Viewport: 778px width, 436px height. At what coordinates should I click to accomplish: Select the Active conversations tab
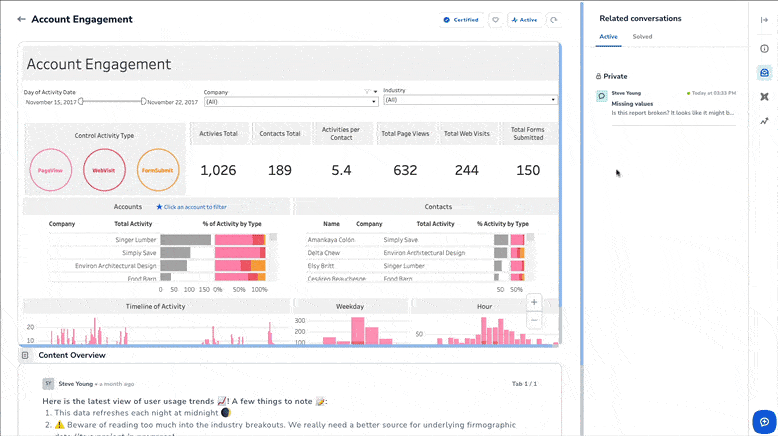[x=608, y=37]
